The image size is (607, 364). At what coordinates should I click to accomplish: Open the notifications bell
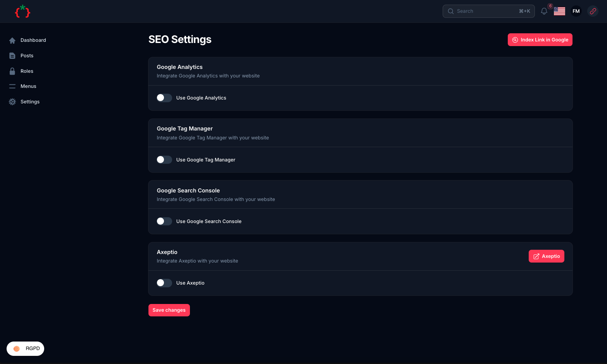(544, 11)
